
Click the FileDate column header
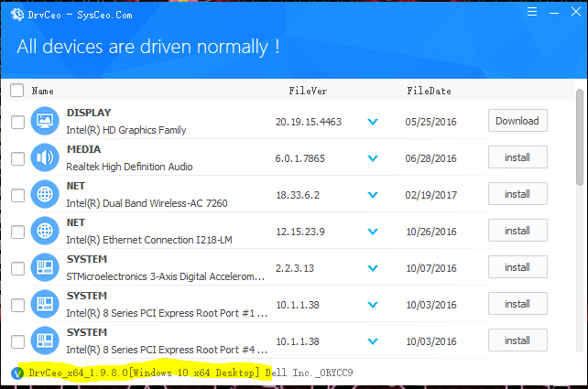(x=429, y=91)
